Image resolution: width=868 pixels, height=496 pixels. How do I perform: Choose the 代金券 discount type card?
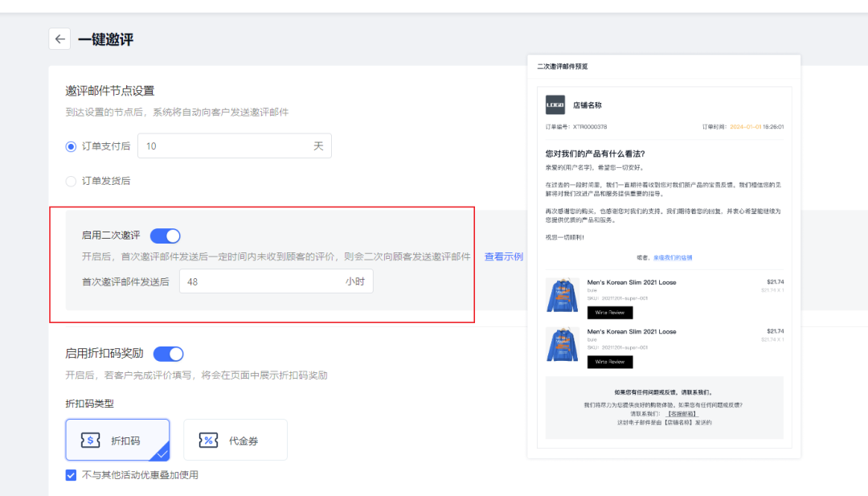point(235,440)
